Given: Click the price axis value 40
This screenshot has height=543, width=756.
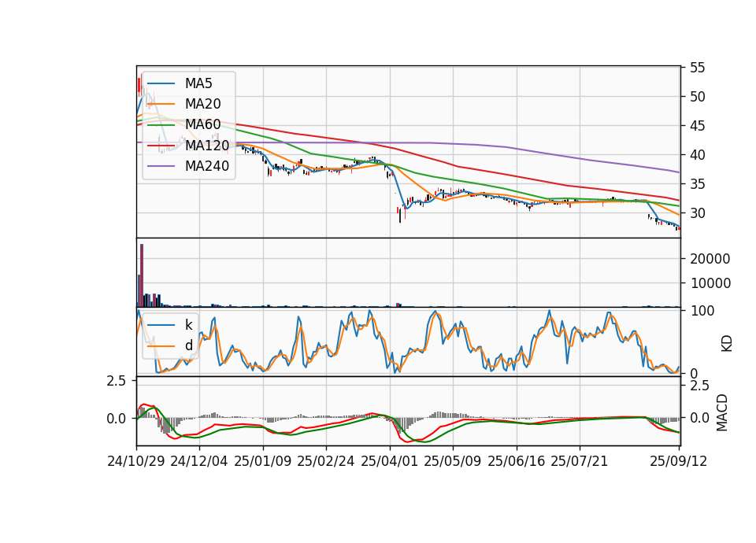Looking at the screenshot, I should (x=698, y=155).
